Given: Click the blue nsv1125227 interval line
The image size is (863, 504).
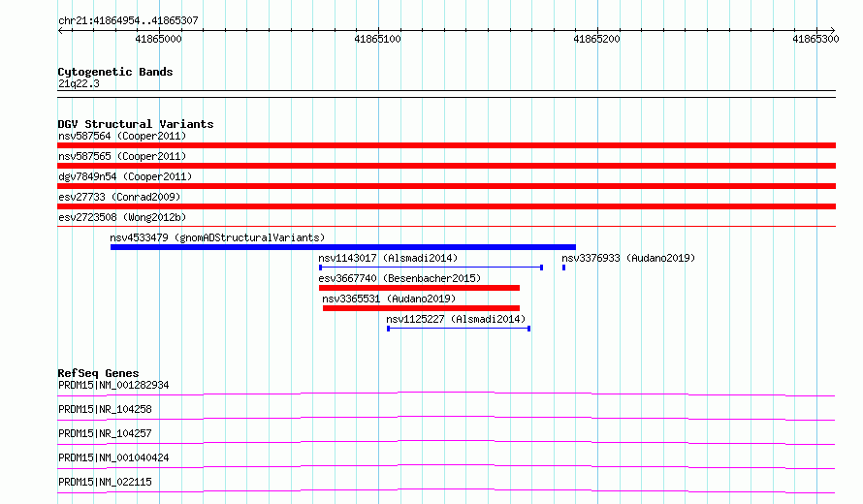Looking at the screenshot, I should pos(459,329).
